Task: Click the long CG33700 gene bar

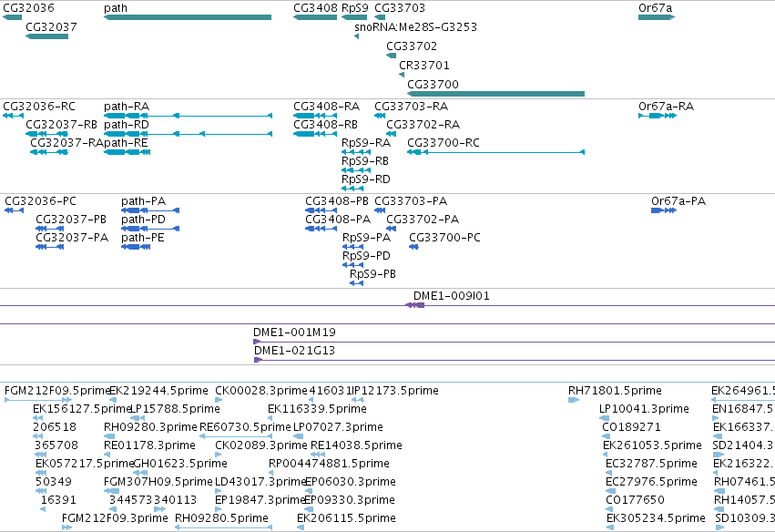Action: click(x=495, y=94)
